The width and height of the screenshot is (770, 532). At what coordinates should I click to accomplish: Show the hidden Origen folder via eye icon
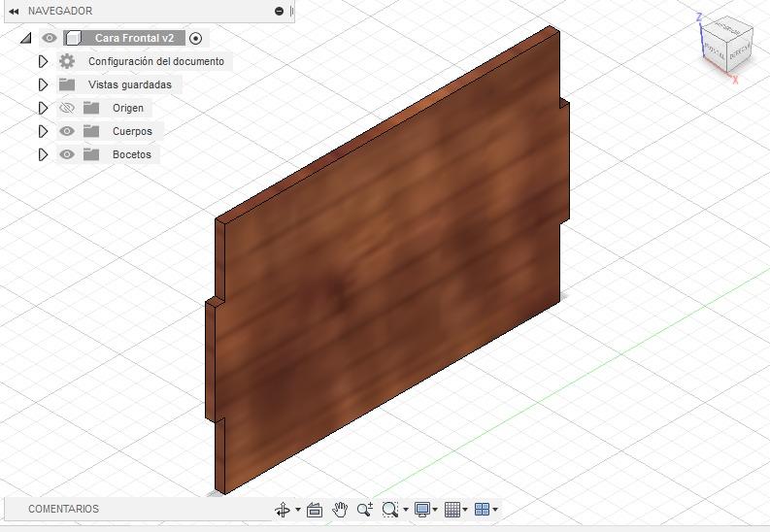click(x=67, y=108)
